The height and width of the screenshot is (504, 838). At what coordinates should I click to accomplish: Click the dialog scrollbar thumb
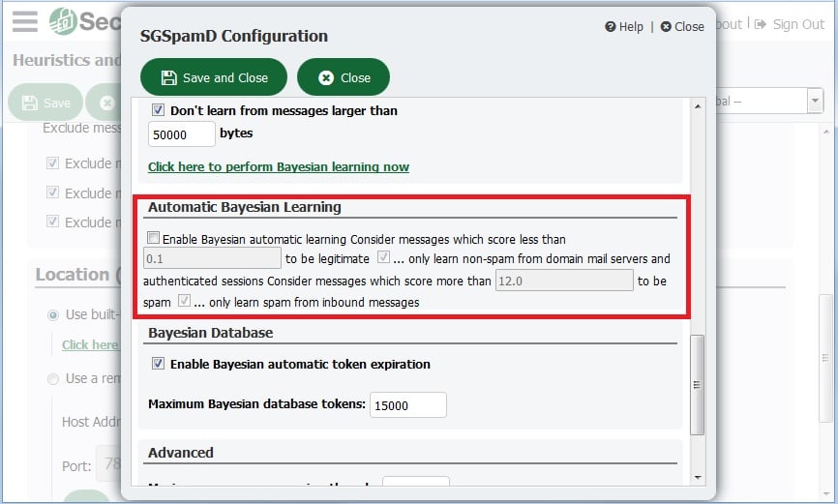click(698, 385)
